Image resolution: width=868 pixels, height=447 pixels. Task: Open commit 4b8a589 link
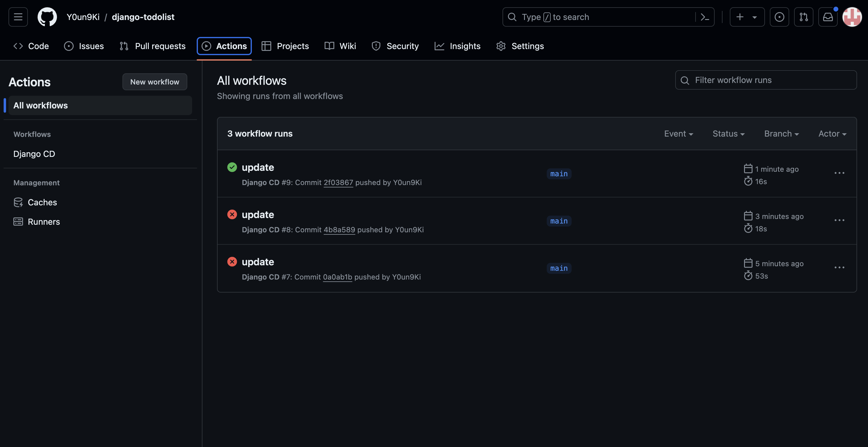339,230
